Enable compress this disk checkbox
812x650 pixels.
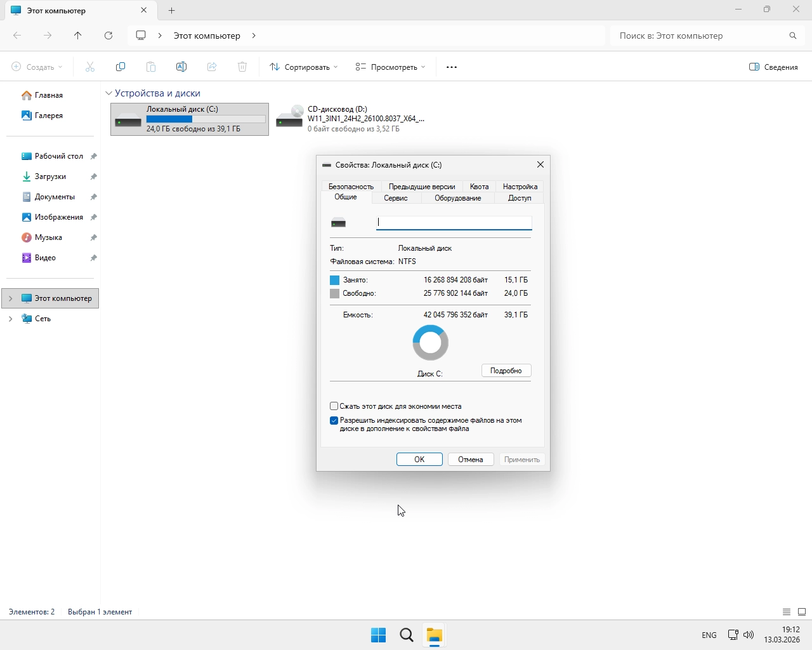[x=334, y=406]
